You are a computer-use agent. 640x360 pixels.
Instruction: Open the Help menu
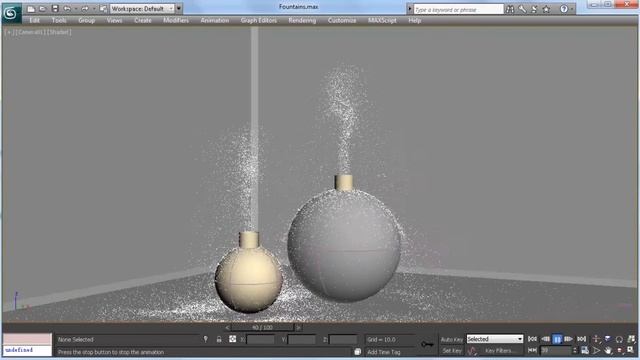(x=415, y=20)
